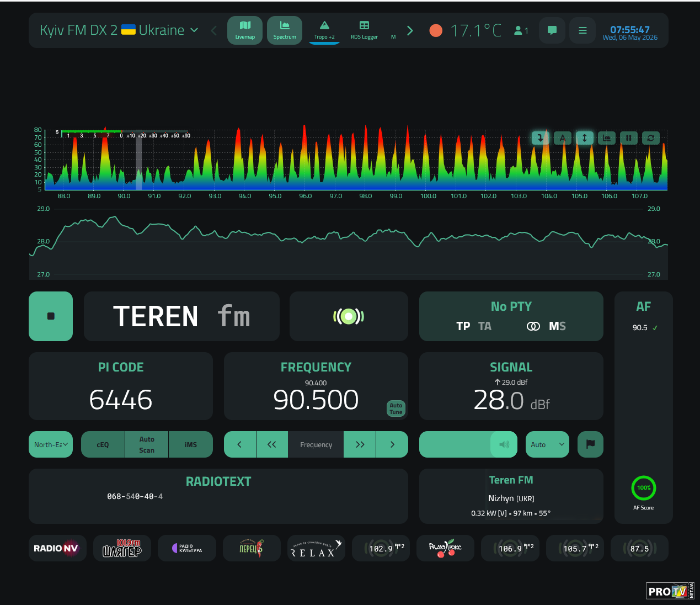Tune to Radio NV preset
The width and height of the screenshot is (700, 605).
click(57, 548)
